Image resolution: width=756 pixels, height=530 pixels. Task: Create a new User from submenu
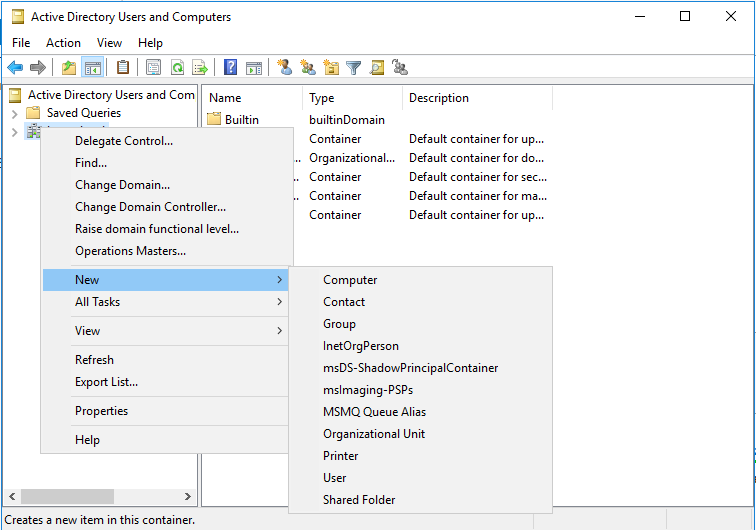420,478
